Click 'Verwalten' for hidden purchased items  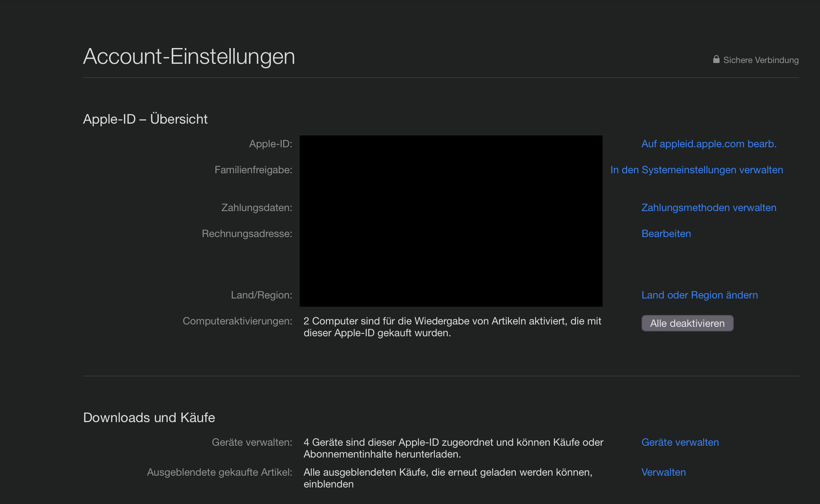pos(663,472)
